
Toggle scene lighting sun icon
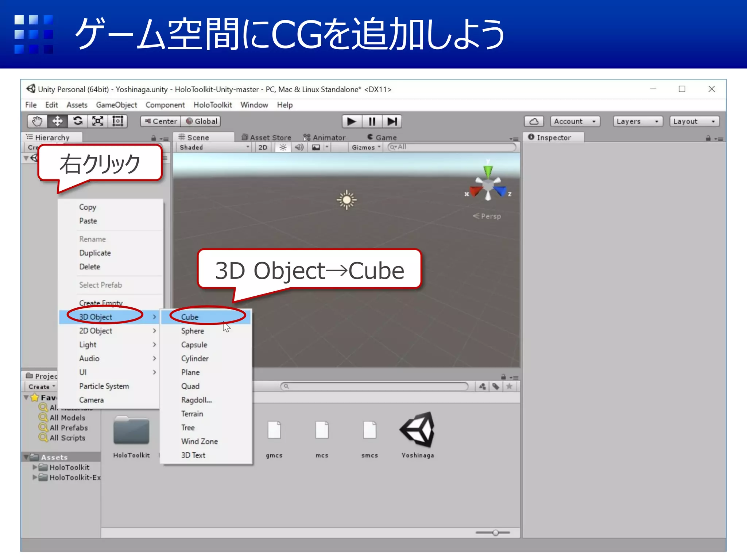pos(283,147)
